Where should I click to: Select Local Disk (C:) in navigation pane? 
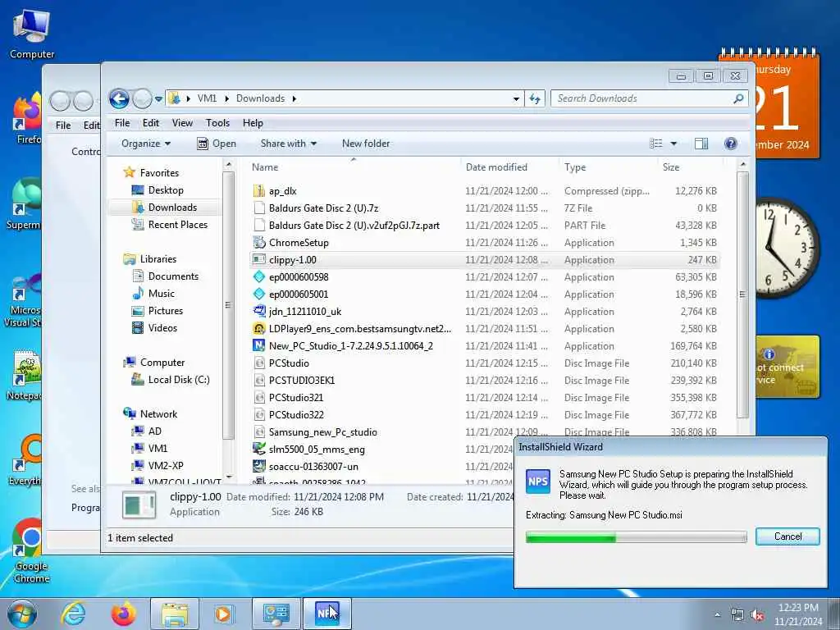178,380
